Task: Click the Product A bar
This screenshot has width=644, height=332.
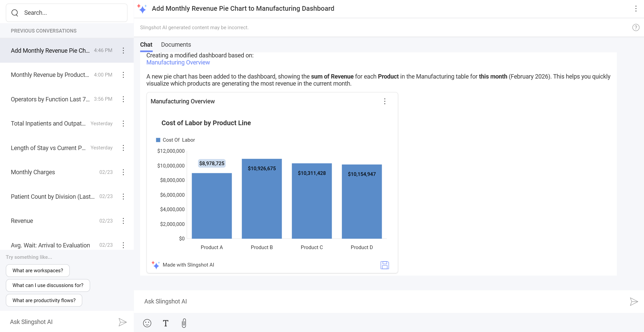Action: [212, 206]
